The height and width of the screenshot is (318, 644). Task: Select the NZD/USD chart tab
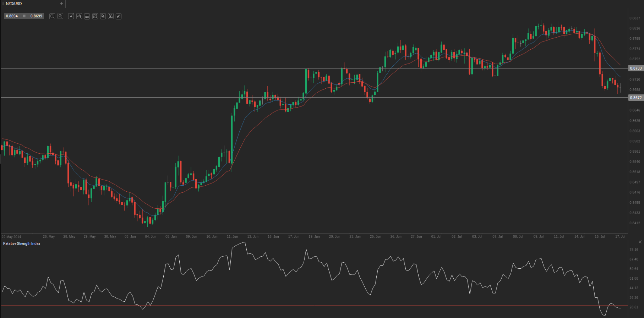tap(28, 4)
